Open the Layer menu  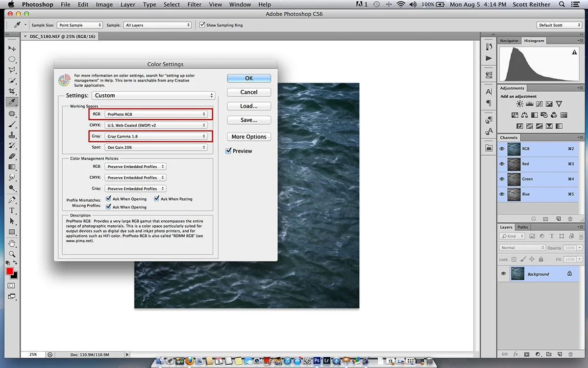pos(128,4)
